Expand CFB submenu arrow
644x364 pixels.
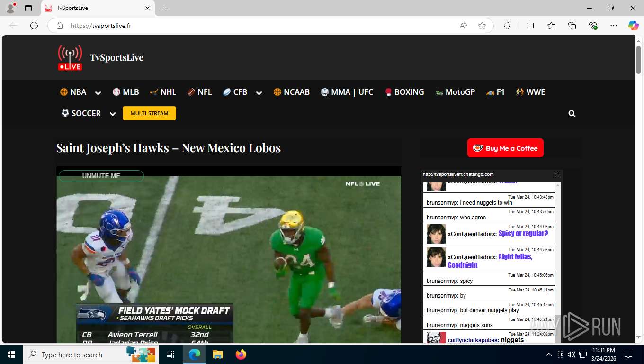pyautogui.click(x=259, y=93)
